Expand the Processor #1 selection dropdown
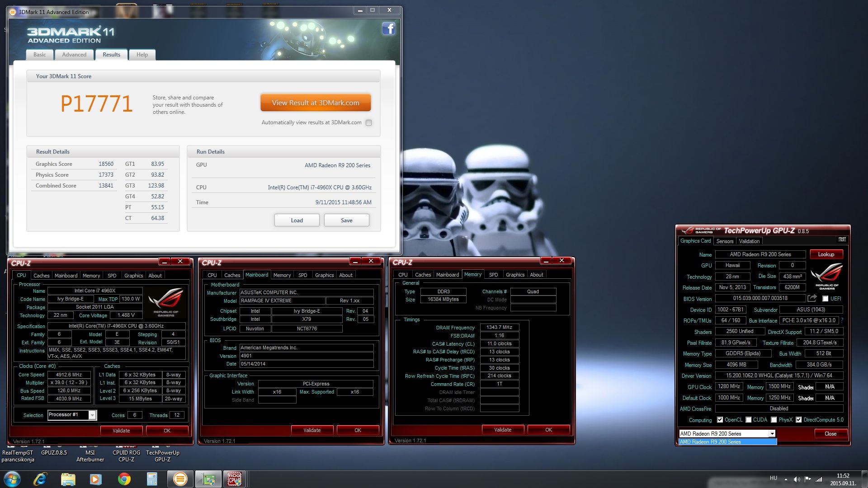Viewport: 868px width, 488px height. [x=92, y=415]
